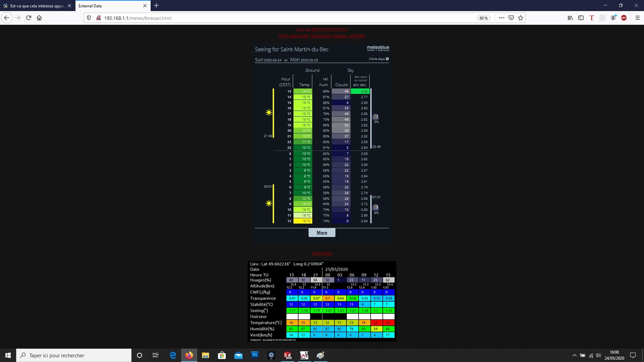Screen dimensions: 644x362
Task: Bookmark this page with the star icon
Action: [521, 18]
